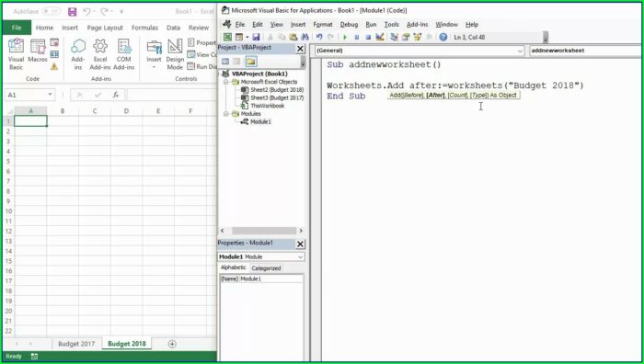This screenshot has width=644, height=364.
Task: Click Insert Function fx icon
Action: (116, 95)
